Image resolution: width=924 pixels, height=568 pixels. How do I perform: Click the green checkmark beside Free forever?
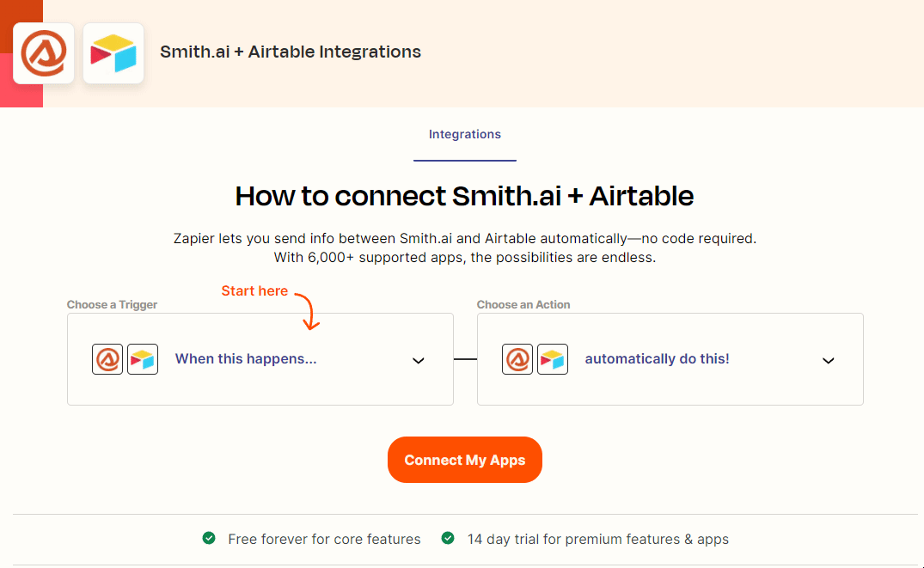[x=209, y=539]
